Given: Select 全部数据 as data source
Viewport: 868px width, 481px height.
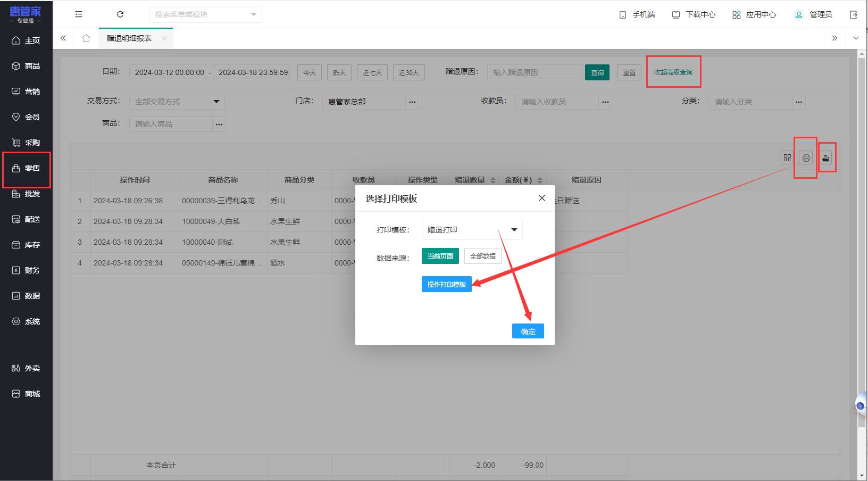Looking at the screenshot, I should pyautogui.click(x=483, y=256).
